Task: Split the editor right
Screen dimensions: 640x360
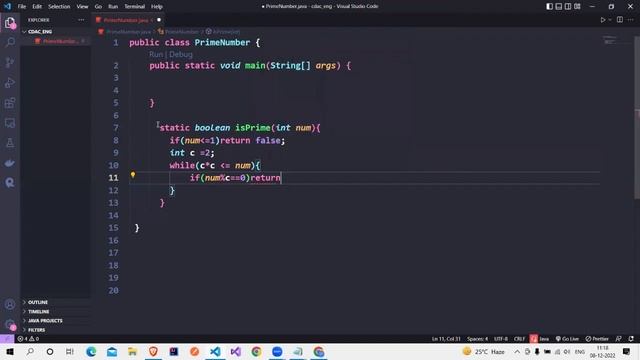Action: pos(620,20)
